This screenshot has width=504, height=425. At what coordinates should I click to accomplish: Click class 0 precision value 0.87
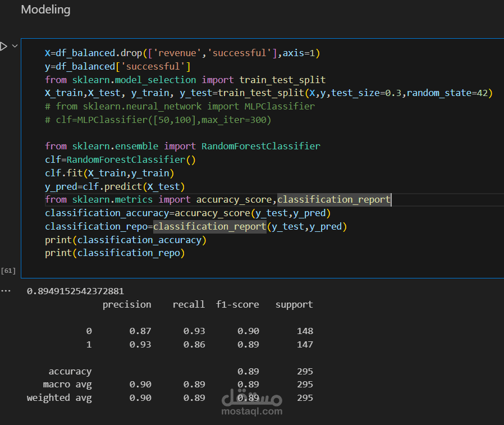[x=140, y=331]
